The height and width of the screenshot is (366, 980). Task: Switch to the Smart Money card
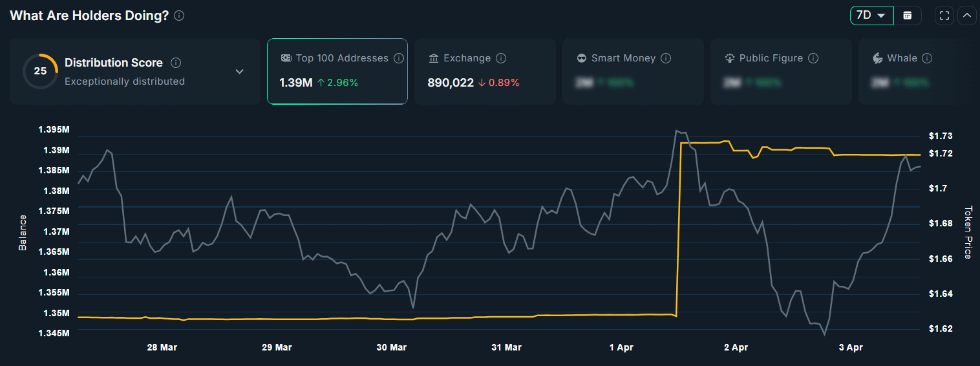pos(632,71)
